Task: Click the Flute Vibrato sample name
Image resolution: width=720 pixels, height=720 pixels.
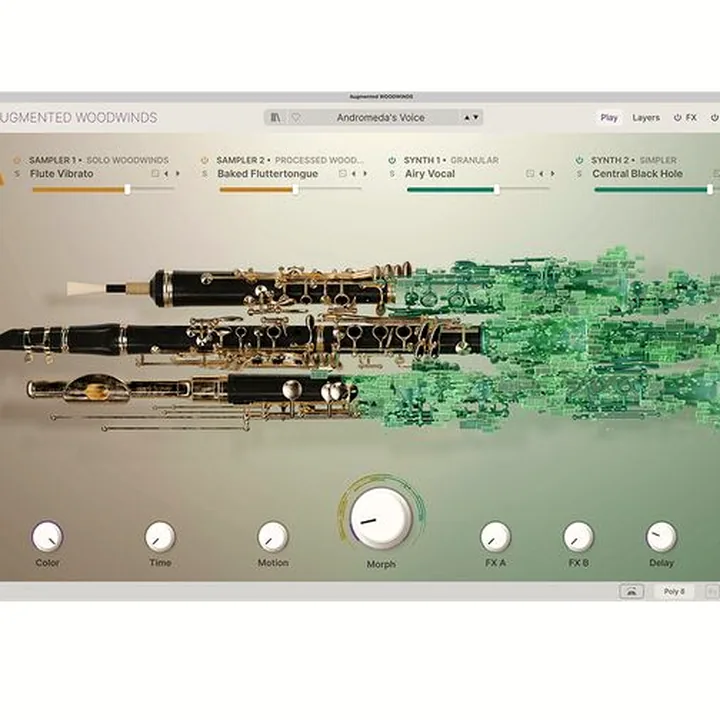Action: click(x=62, y=174)
